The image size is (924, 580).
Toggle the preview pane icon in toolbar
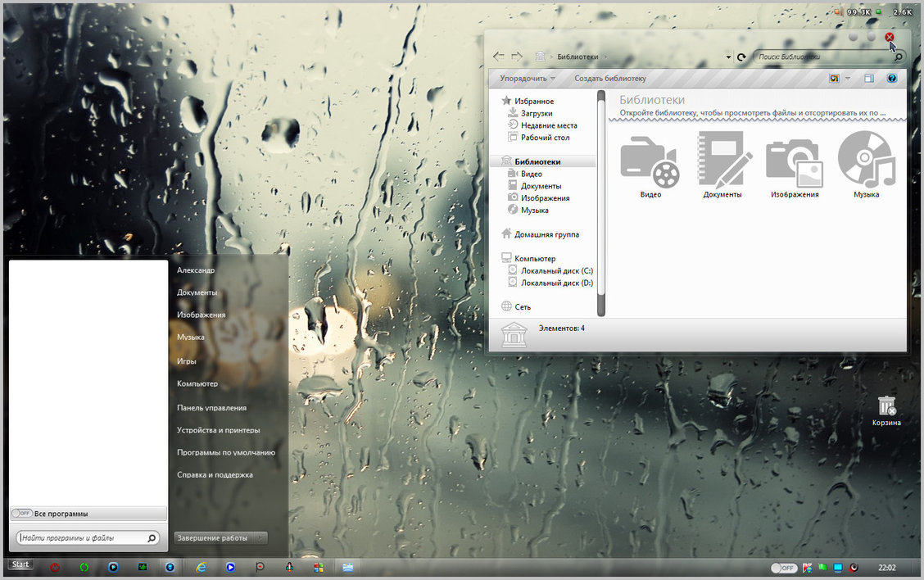[869, 79]
